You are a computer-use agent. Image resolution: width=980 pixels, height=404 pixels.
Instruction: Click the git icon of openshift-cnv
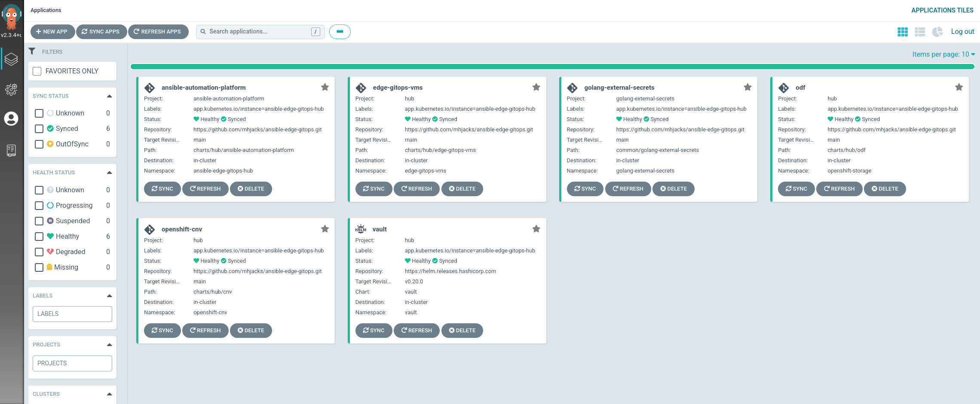pos(150,230)
